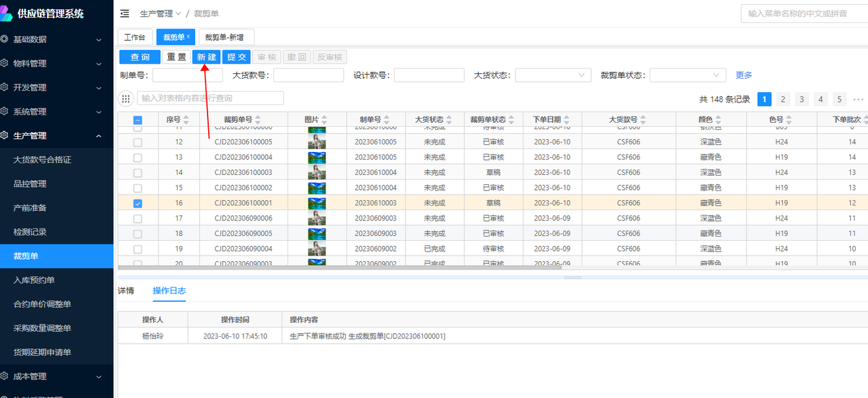Click the pagination ellipsis for more pages
The width and height of the screenshot is (868, 398).
858,100
